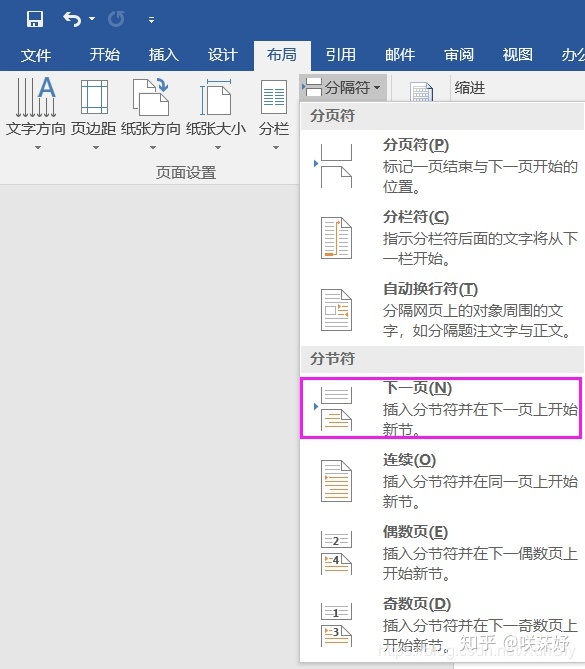Expand the 分栏 dropdown arrow
The width and height of the screenshot is (585, 669).
click(x=276, y=148)
